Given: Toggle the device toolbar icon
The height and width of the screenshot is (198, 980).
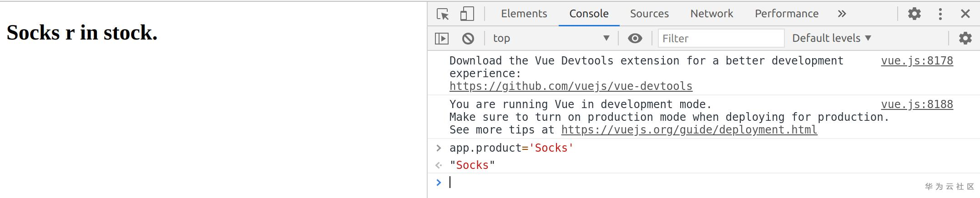Looking at the screenshot, I should (467, 14).
